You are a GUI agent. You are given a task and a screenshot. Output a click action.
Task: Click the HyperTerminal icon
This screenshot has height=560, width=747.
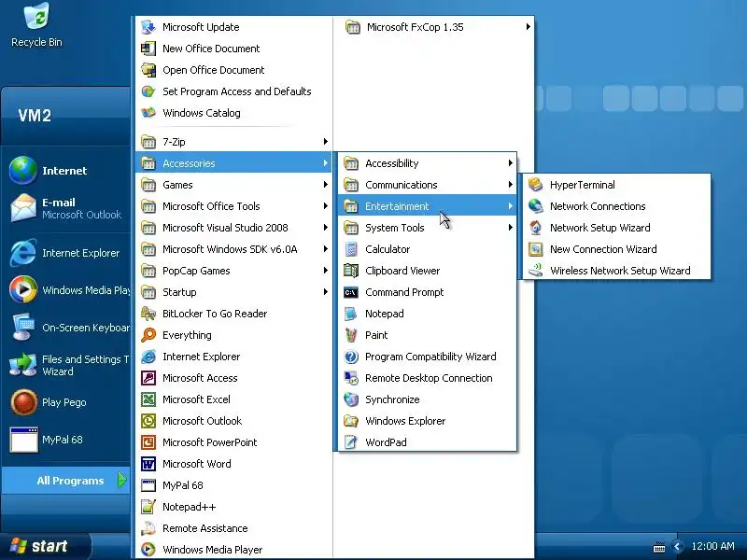point(536,185)
